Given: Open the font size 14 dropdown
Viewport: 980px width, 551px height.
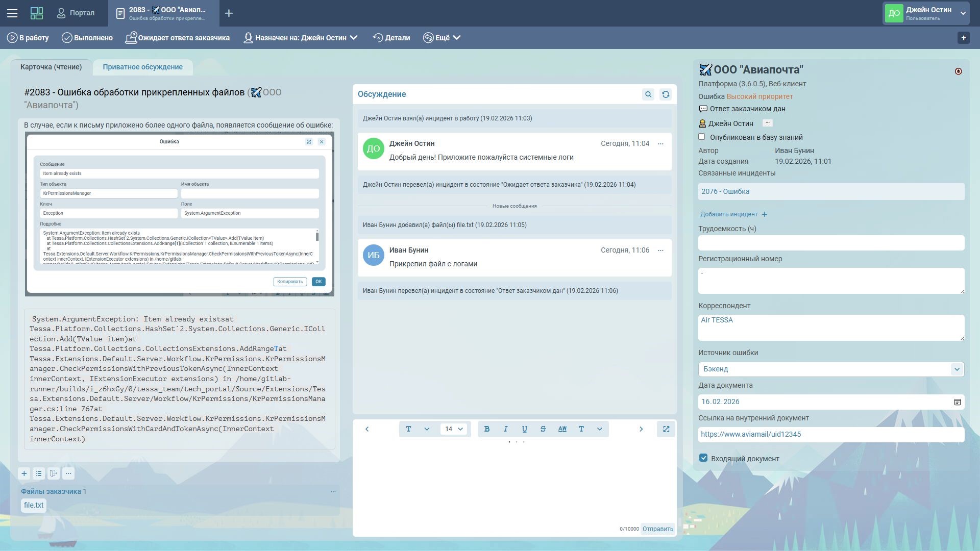Looking at the screenshot, I should point(453,429).
